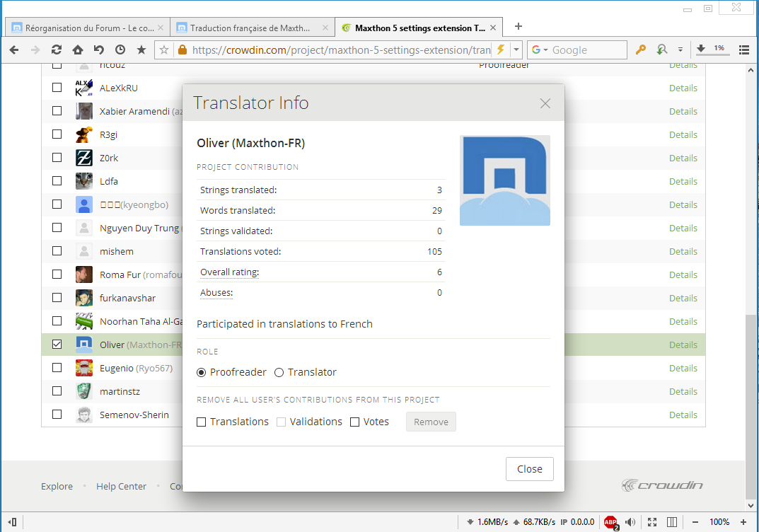Image resolution: width=759 pixels, height=532 pixels.
Task: Reset zoom by clicking 100%
Action: [719, 522]
